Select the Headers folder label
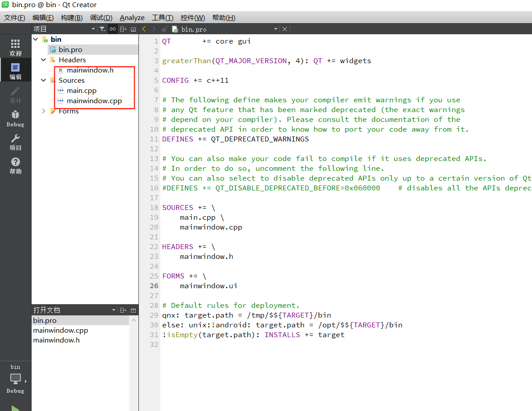This screenshot has height=411, width=532. tap(72, 60)
